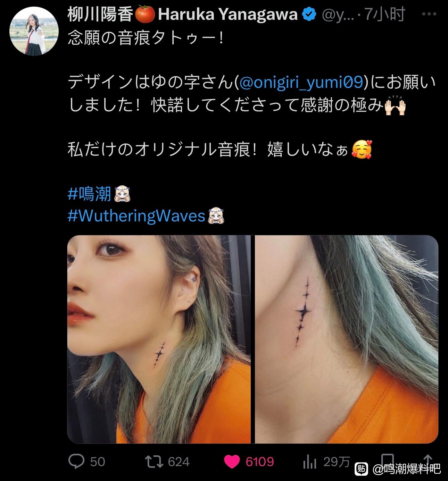Enlarge the left face tattoo photo

click(x=159, y=339)
